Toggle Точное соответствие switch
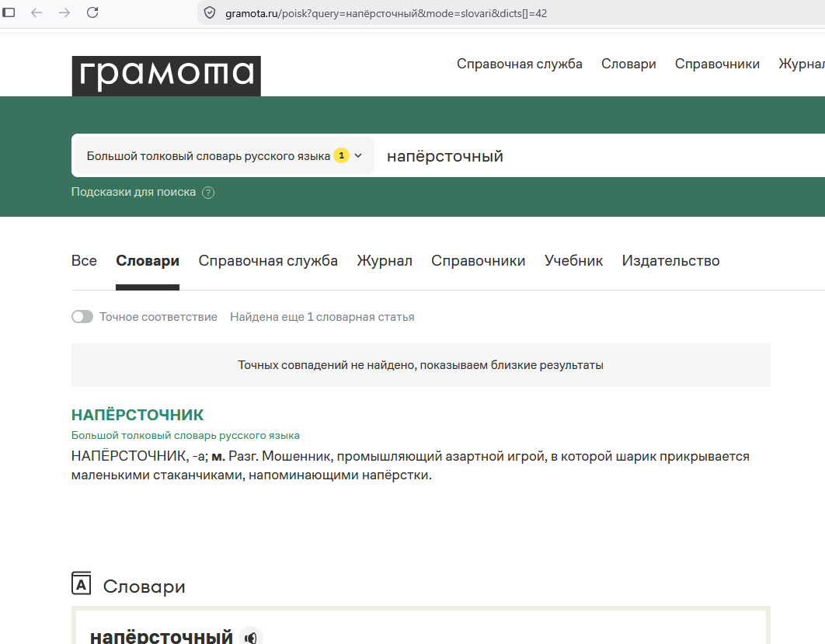Screen dimensions: 825x644 (x=82, y=317)
